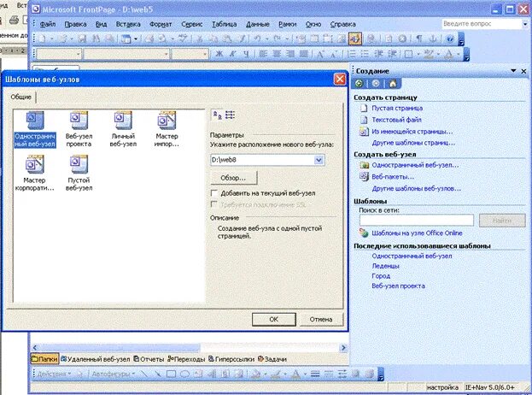This screenshot has height=395, width=532.
Task: Toggle Italic (К) formatting
Action: [x=233, y=54]
